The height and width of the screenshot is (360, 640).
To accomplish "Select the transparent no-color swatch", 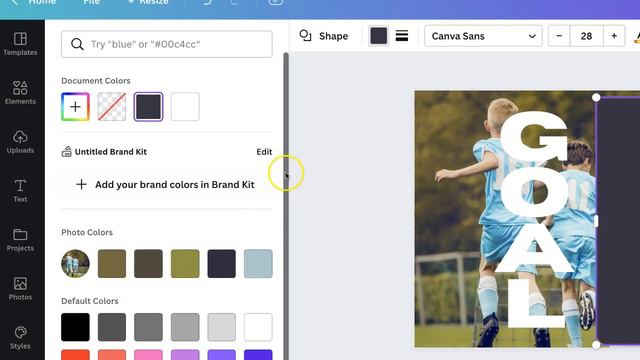I will click(x=112, y=107).
